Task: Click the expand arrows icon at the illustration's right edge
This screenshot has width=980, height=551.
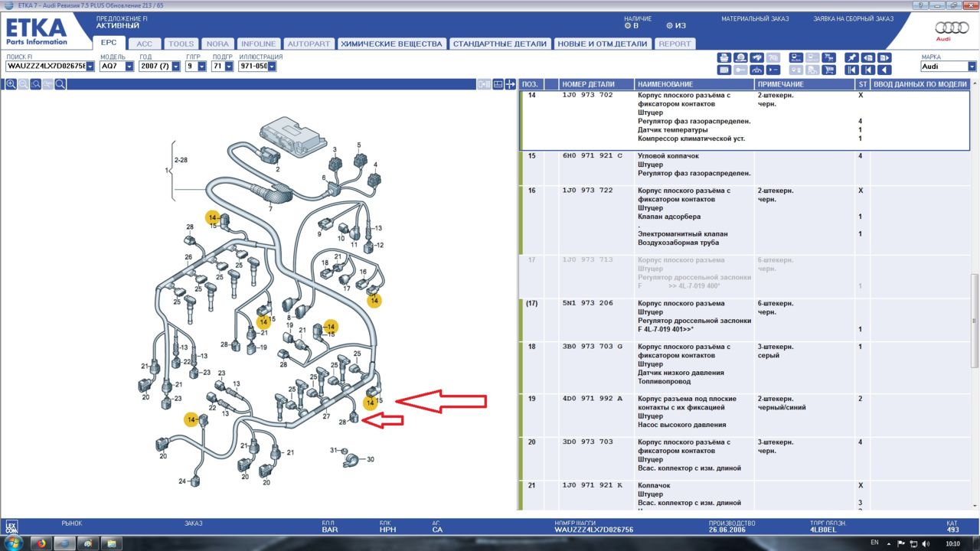Action: point(511,84)
